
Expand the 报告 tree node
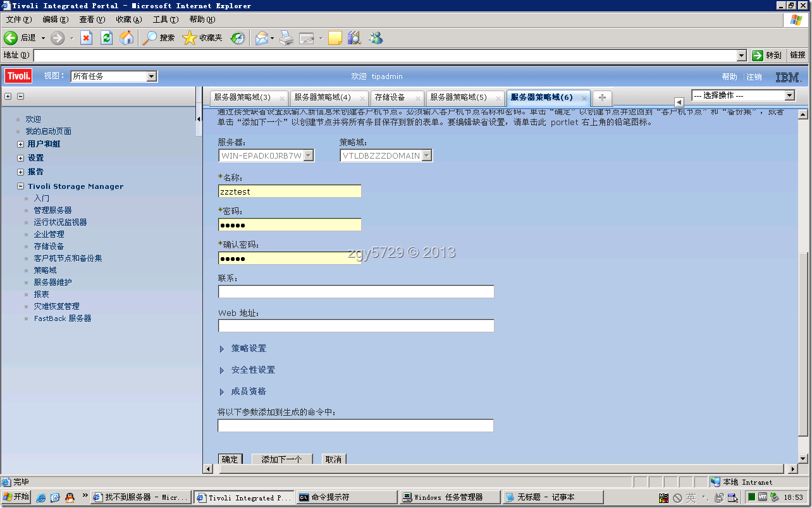coord(21,172)
